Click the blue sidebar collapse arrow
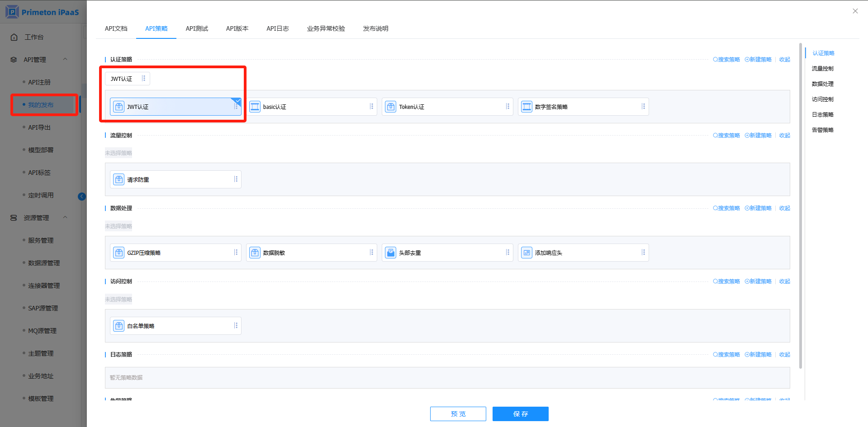 (82, 196)
